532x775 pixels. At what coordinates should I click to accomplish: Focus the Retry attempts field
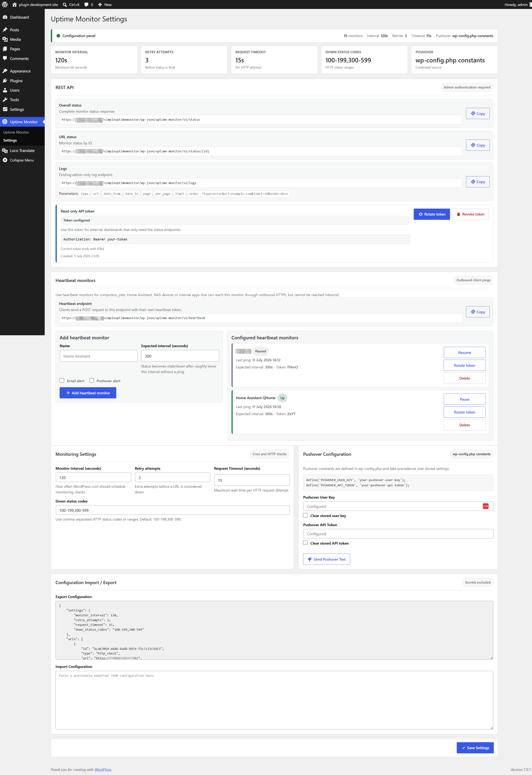[172, 478]
